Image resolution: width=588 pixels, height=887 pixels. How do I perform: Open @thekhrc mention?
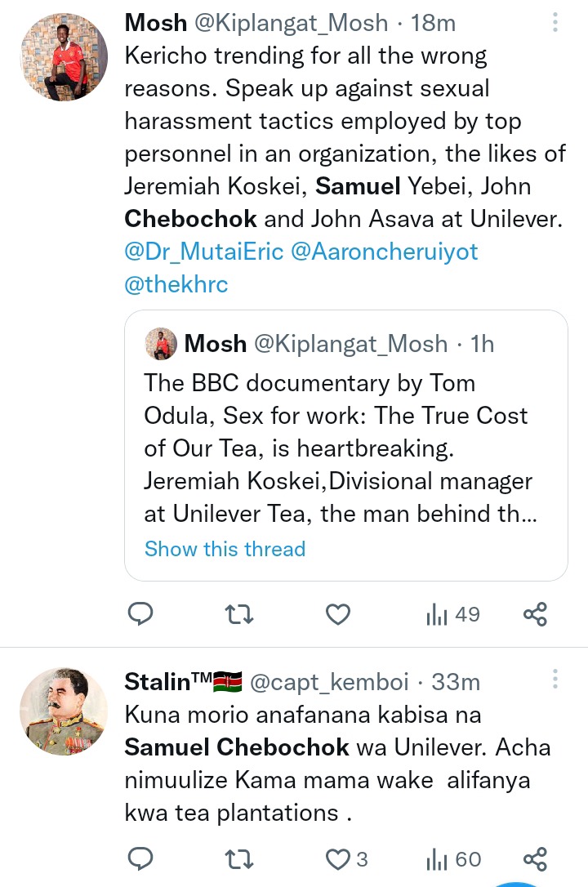coord(176,284)
